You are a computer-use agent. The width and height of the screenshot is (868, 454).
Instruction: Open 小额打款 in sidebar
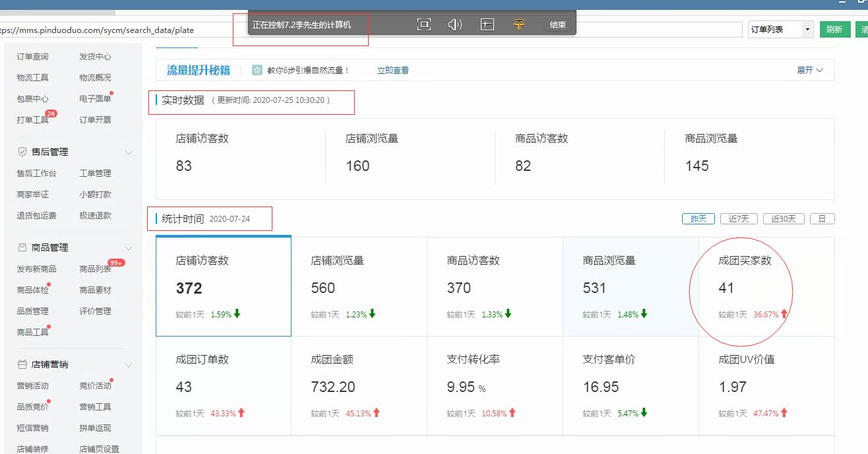(95, 195)
